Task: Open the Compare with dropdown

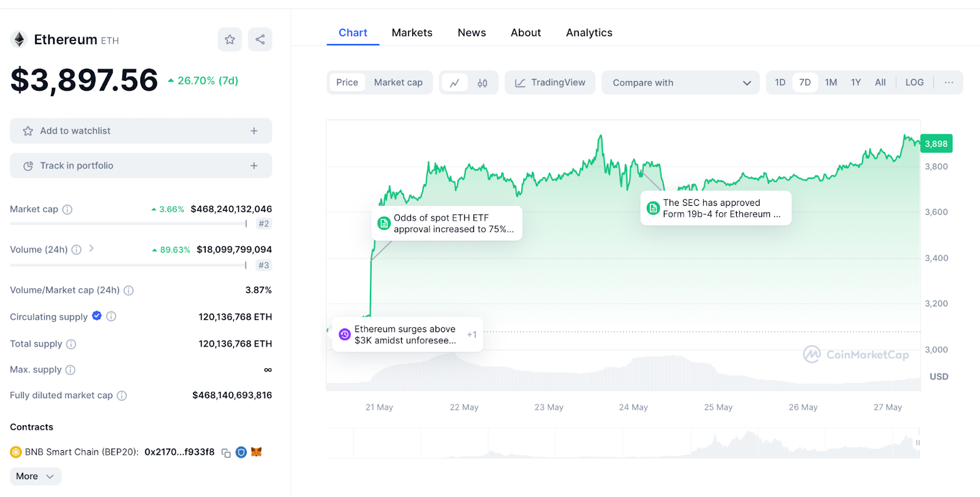Action: (x=681, y=83)
